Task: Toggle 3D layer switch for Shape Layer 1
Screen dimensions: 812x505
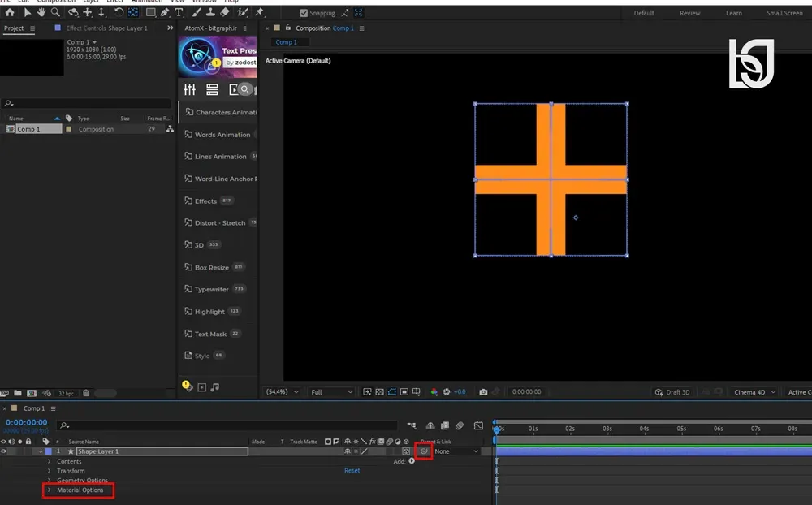Action: pyautogui.click(x=406, y=451)
